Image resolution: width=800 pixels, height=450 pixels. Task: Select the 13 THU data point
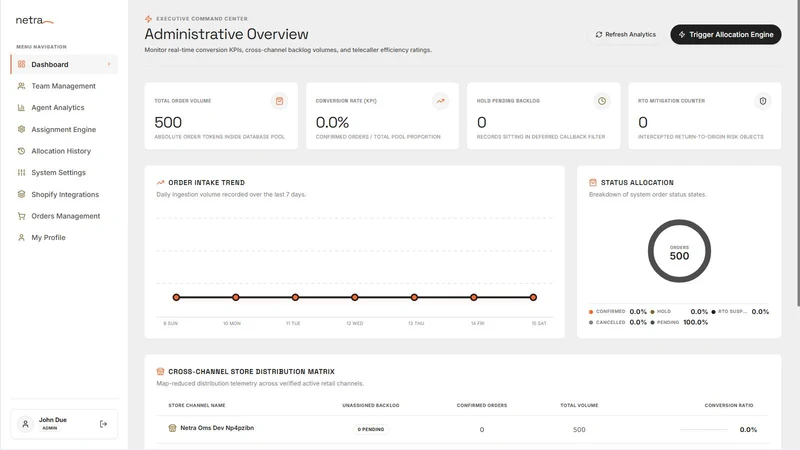tap(414, 297)
